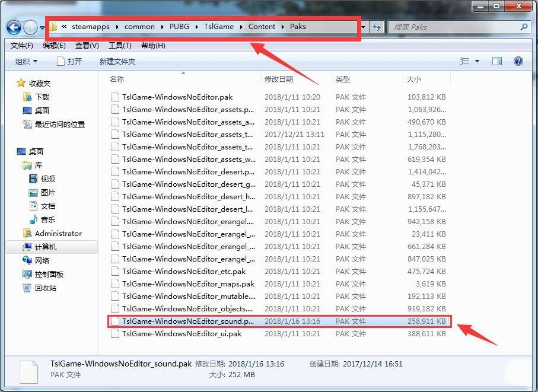The width and height of the screenshot is (538, 392).
Task: Select 收藏夹 in navigation pane
Action: tap(34, 83)
